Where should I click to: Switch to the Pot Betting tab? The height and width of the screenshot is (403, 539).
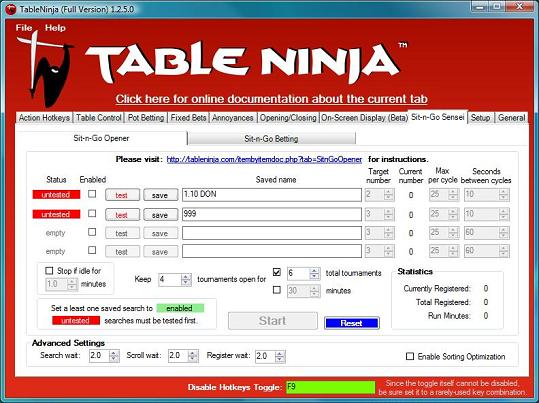coord(146,118)
